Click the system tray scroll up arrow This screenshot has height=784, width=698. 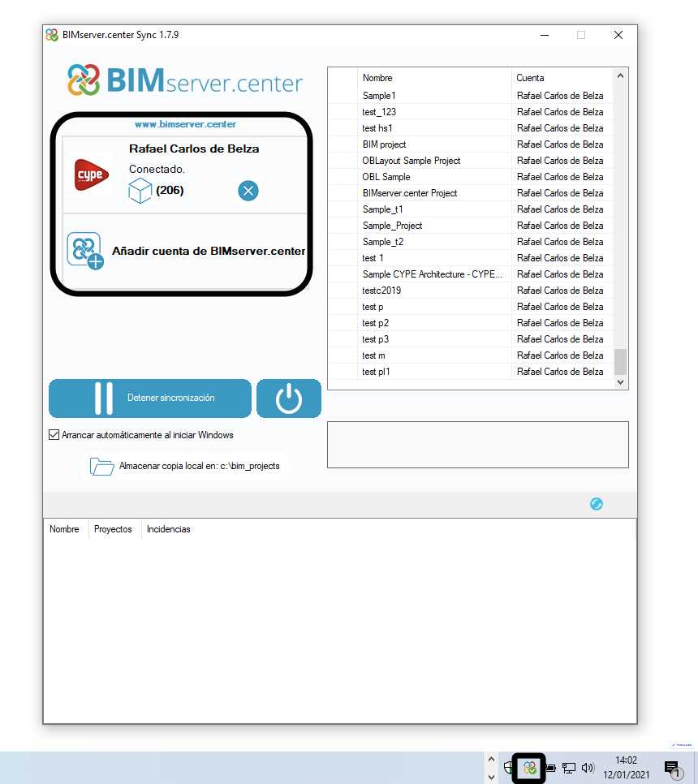491,759
